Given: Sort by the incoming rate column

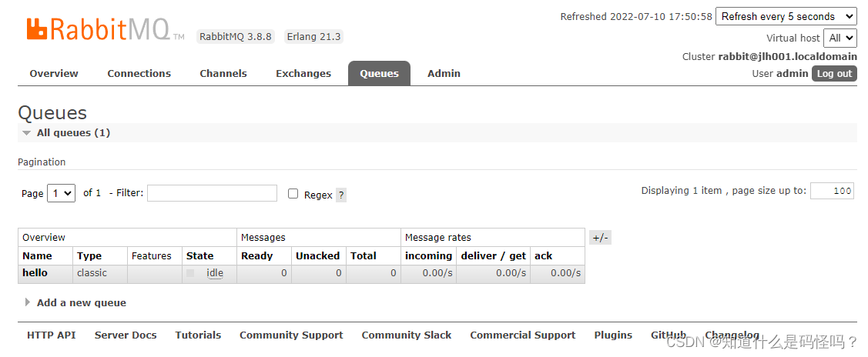Looking at the screenshot, I should [428, 256].
